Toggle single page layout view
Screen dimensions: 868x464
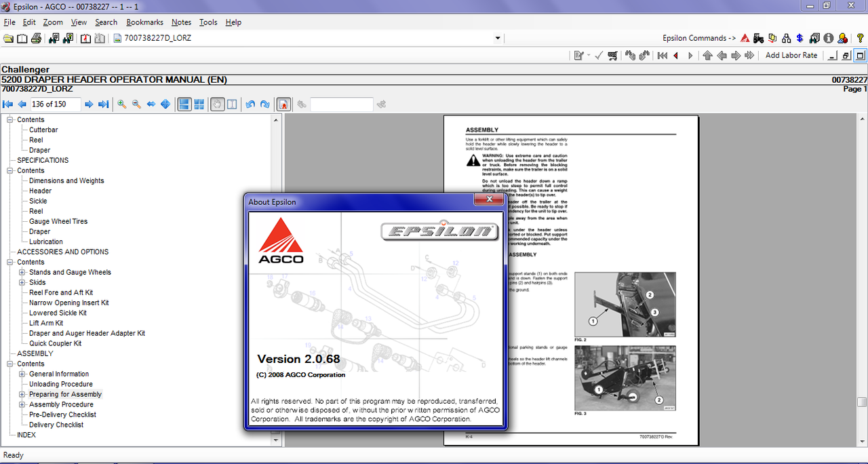[x=184, y=104]
